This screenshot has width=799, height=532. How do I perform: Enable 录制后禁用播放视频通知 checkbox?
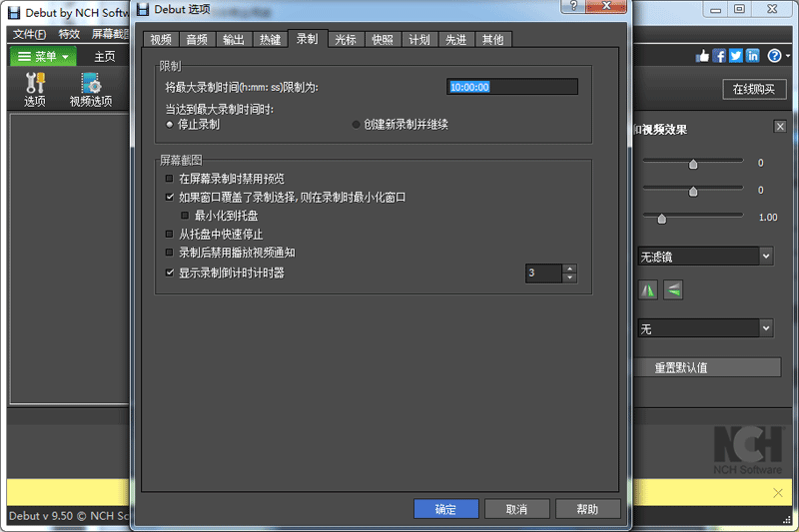click(x=169, y=253)
